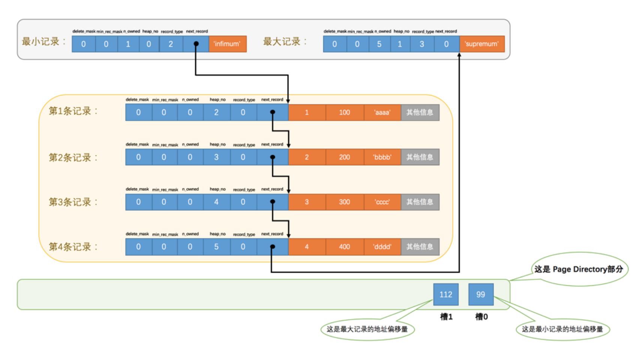Screen dimensions: 644x353
Task: Click supremum record's record_type value 3
Action: [x=422, y=44]
